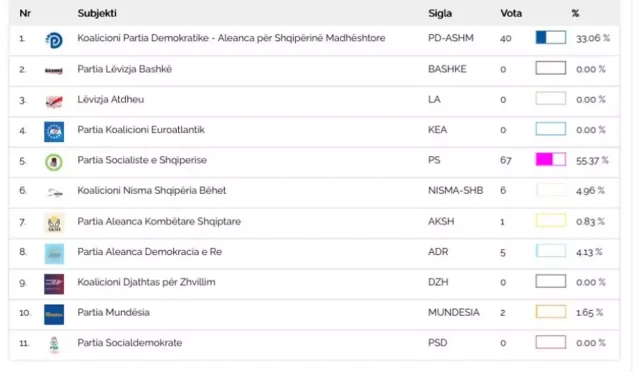
Task: Select the PSD row with 0 votes
Action: click(x=313, y=345)
